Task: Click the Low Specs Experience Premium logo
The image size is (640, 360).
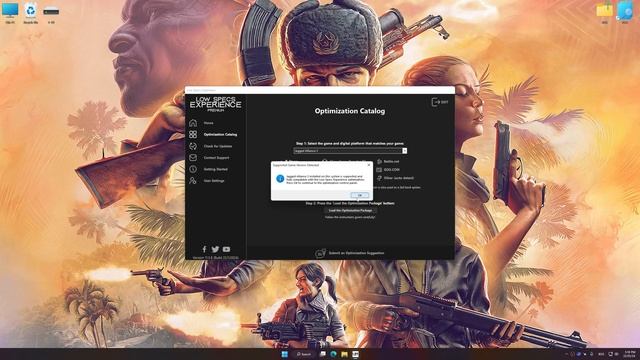Action: click(x=216, y=104)
